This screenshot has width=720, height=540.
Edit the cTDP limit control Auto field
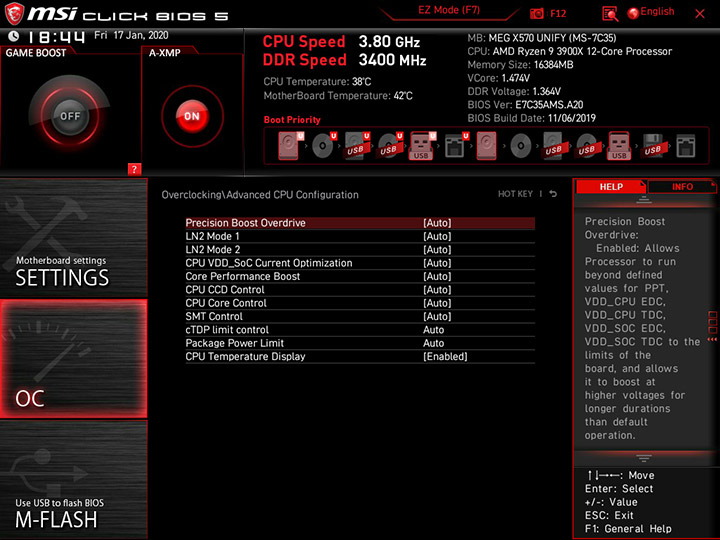(433, 330)
